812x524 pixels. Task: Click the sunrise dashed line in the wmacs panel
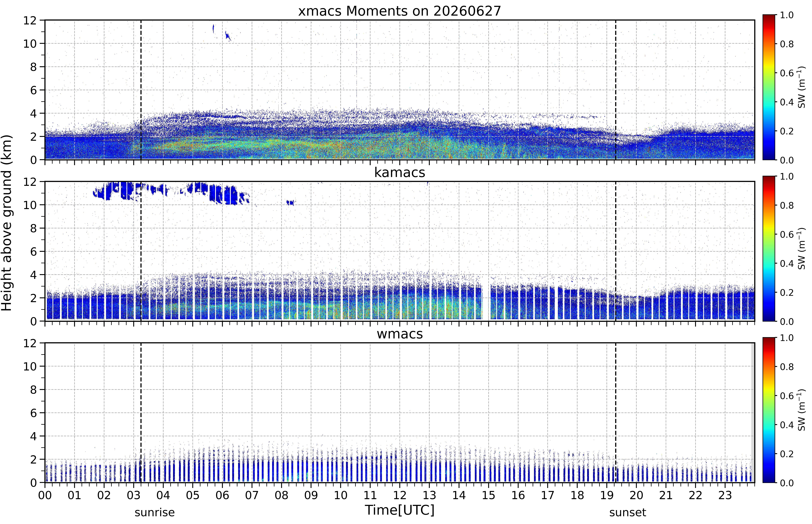[141, 413]
